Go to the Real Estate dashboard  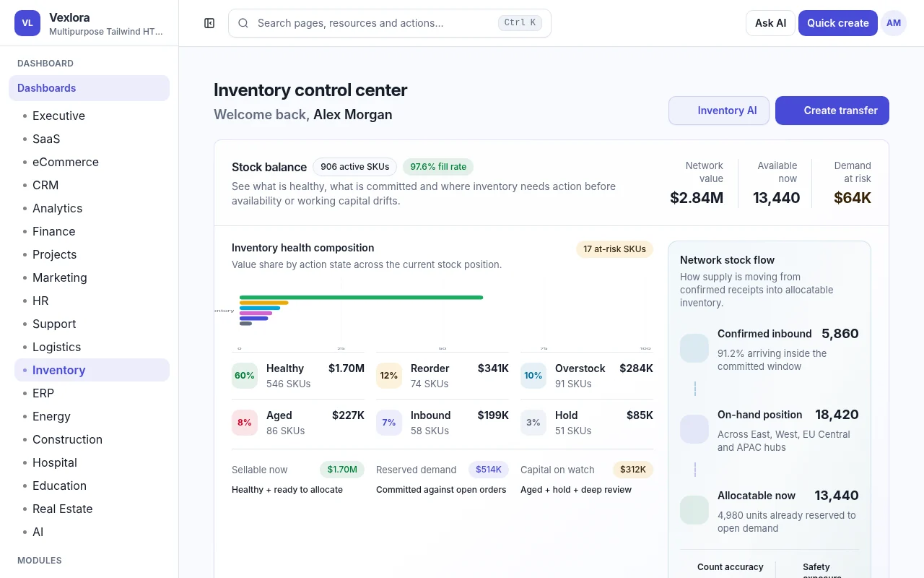[92, 509]
